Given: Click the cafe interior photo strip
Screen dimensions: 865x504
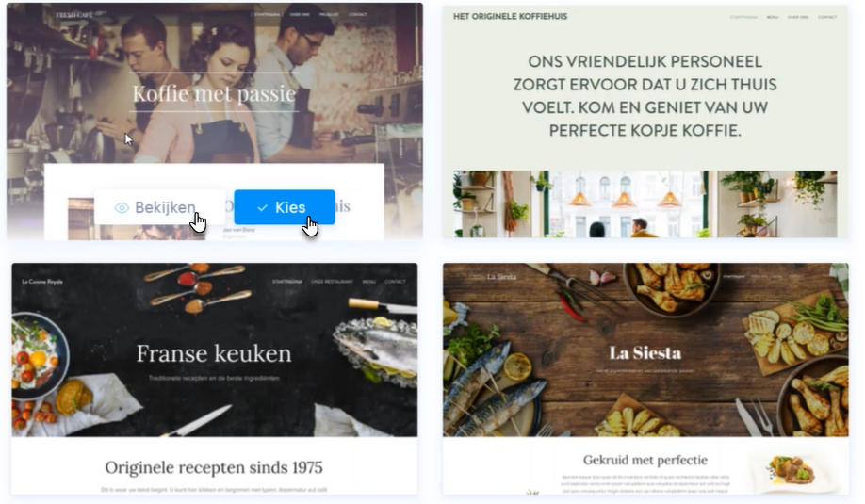Looking at the screenshot, I should [645, 204].
